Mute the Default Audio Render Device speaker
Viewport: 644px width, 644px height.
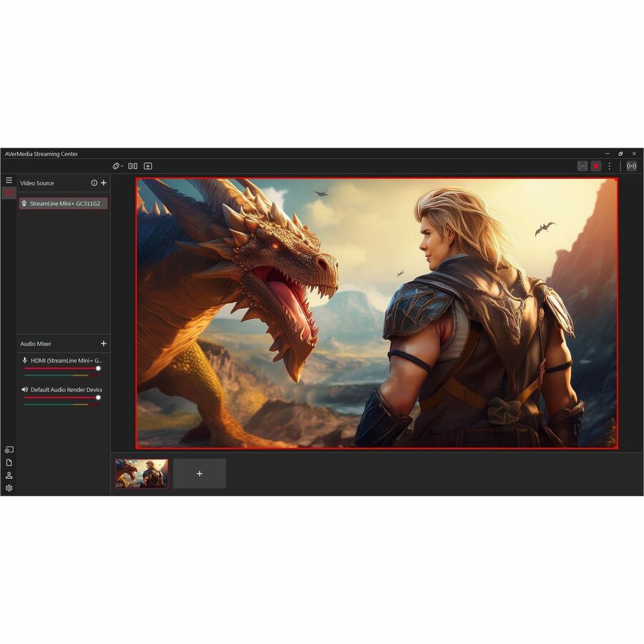pyautogui.click(x=25, y=390)
